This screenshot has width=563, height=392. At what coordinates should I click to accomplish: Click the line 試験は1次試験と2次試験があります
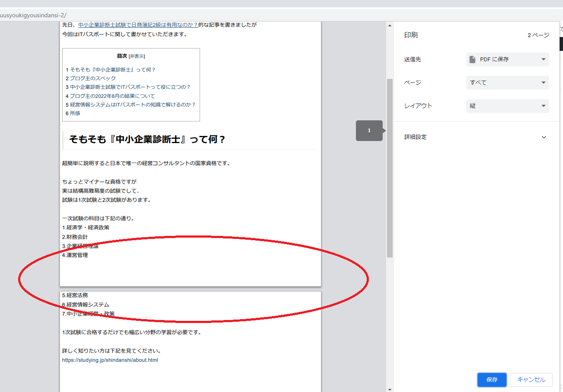(x=106, y=200)
